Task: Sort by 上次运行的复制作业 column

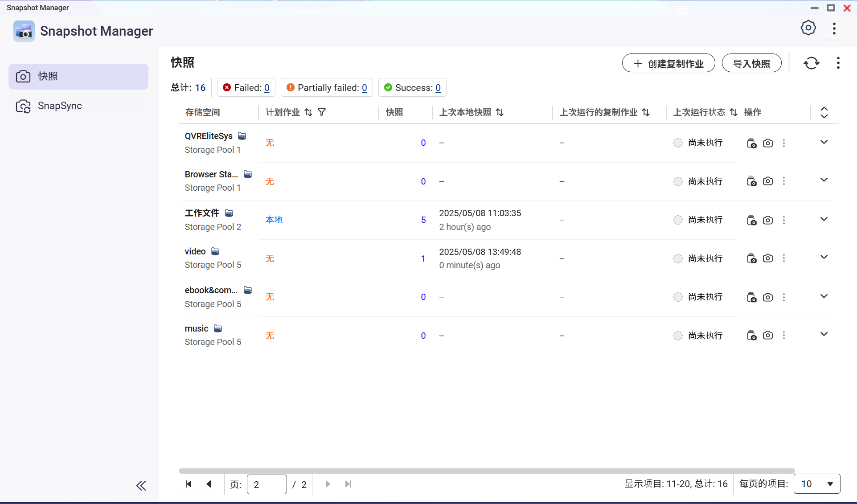Action: coord(646,112)
